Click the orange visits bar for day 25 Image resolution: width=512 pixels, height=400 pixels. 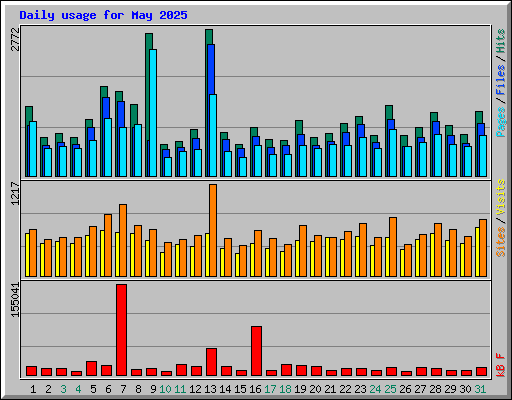tap(393, 247)
